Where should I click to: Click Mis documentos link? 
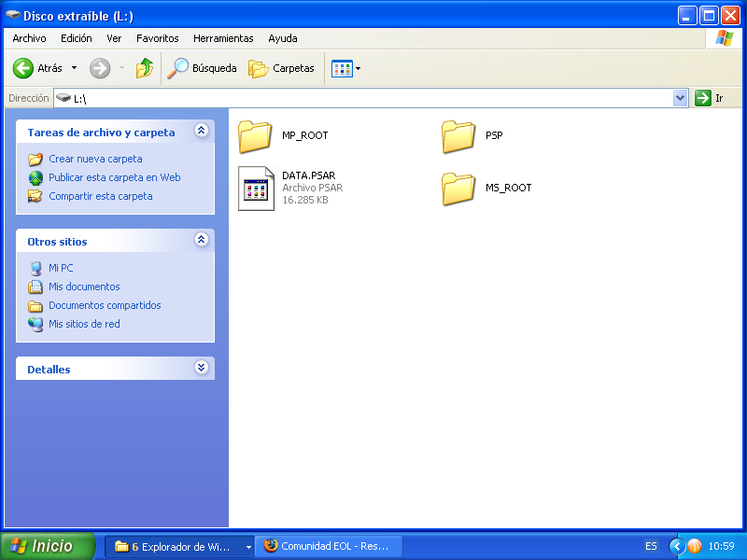tap(84, 287)
